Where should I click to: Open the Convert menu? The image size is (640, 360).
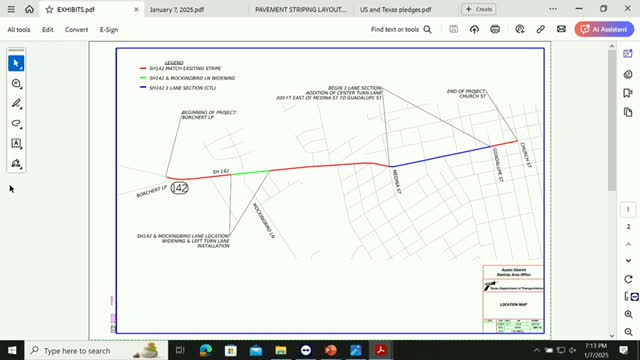pos(76,29)
